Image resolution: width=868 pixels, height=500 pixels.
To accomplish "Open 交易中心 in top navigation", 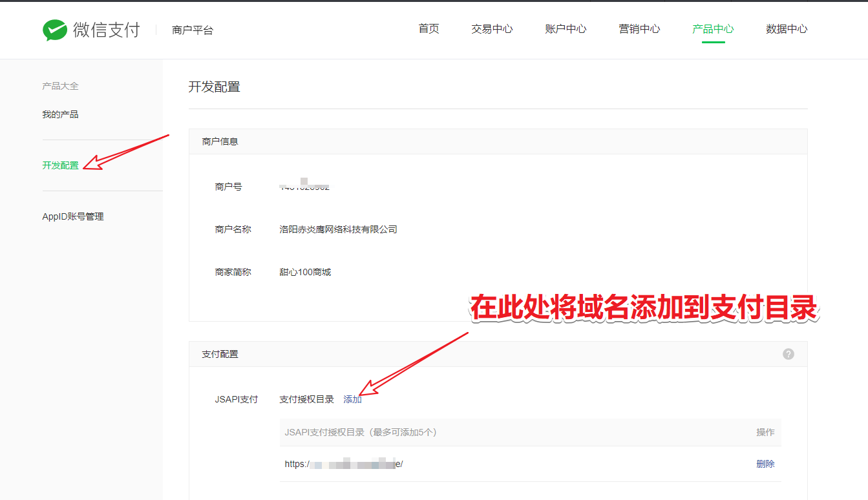I will pyautogui.click(x=492, y=29).
